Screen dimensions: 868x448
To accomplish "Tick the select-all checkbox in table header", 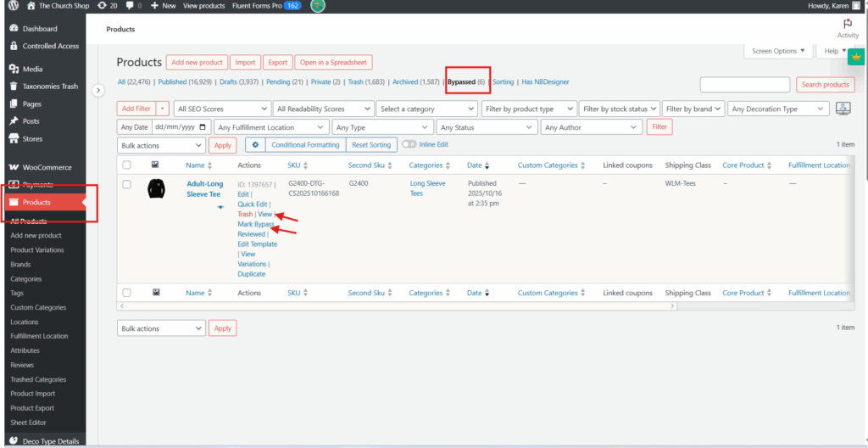I will (x=127, y=165).
